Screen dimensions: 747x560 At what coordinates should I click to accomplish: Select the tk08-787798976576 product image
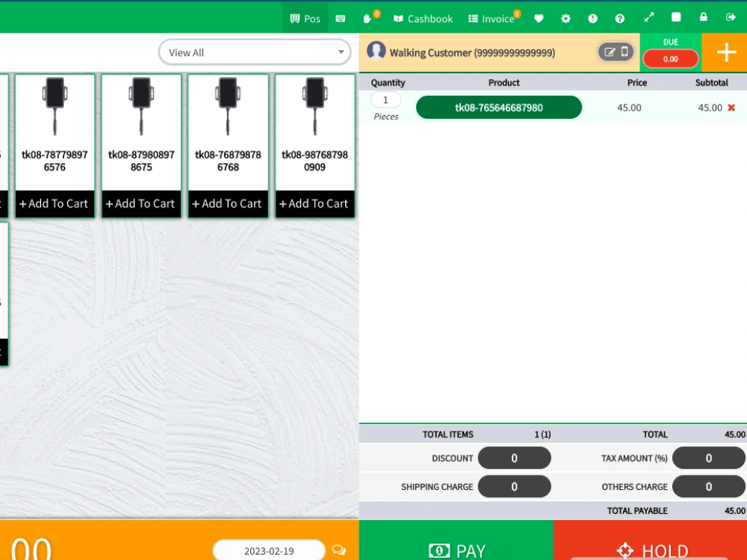[x=55, y=107]
